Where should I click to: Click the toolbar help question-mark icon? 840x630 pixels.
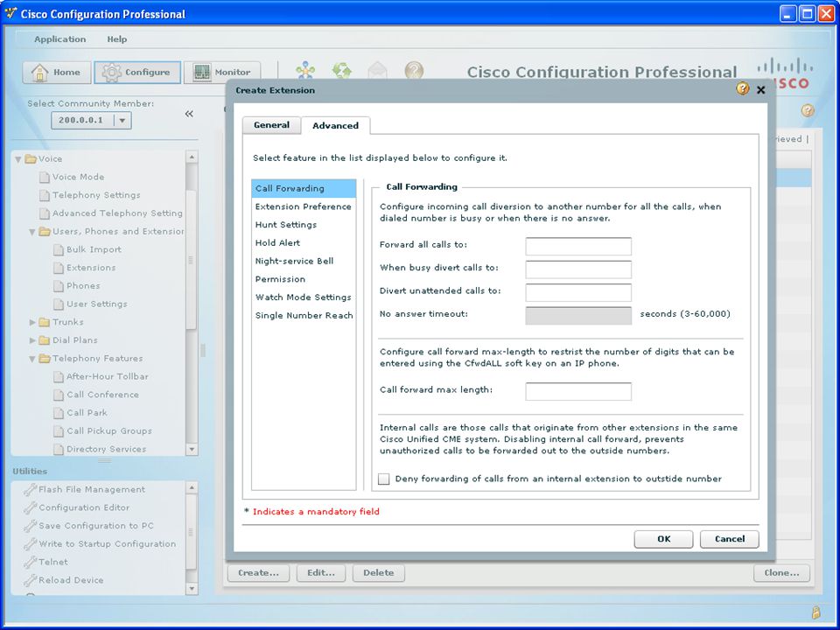point(414,70)
